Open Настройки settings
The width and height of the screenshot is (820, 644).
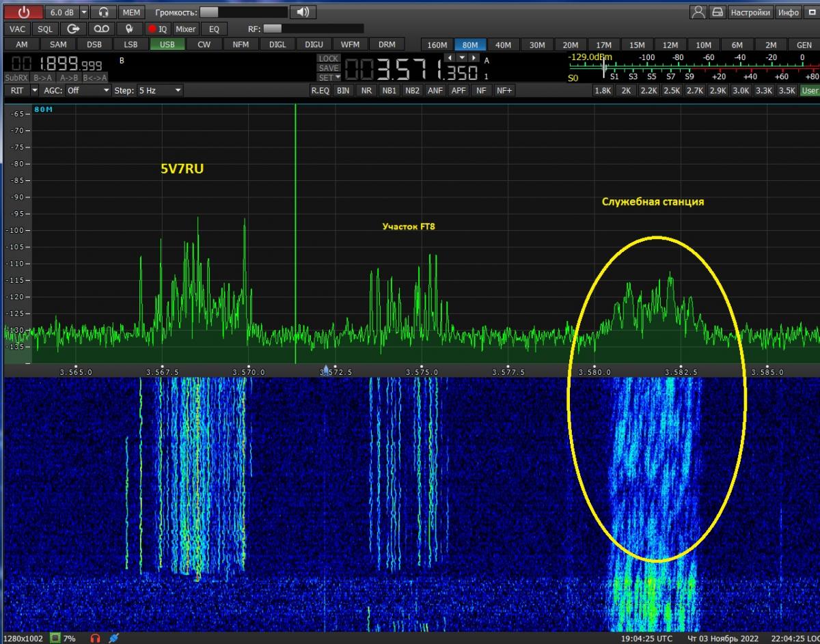(x=750, y=12)
